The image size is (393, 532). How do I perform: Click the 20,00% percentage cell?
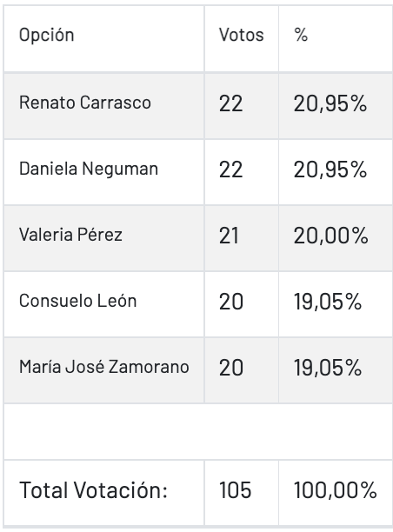[331, 236]
